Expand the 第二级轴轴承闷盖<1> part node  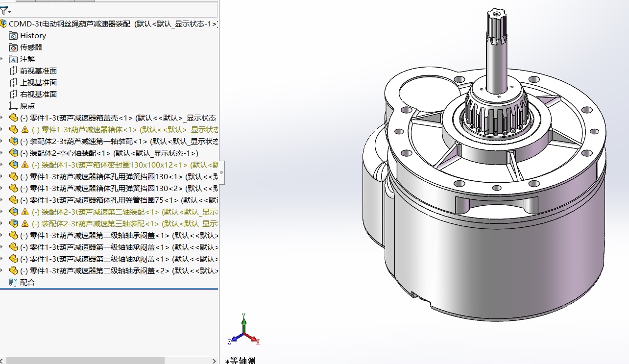[x=2, y=235]
